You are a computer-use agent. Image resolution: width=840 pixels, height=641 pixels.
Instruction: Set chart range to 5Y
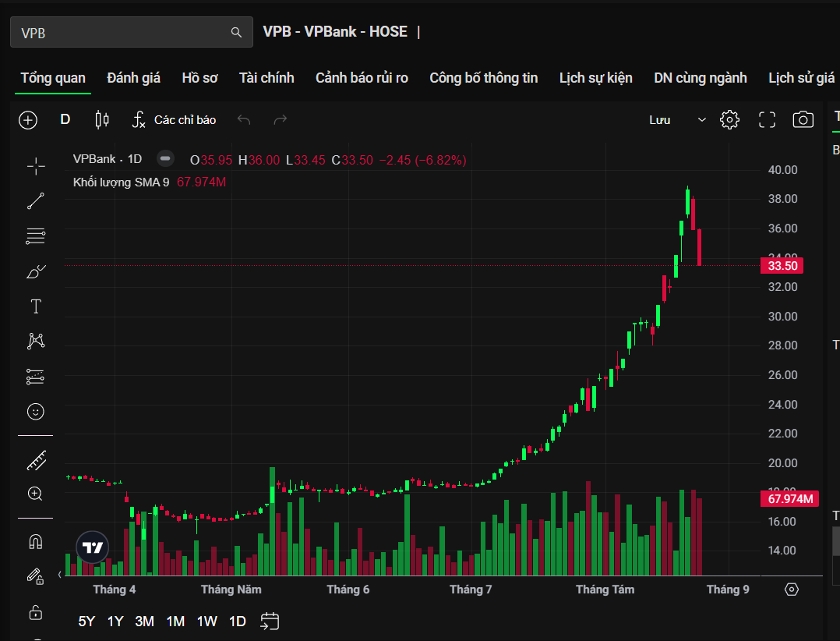(86, 622)
